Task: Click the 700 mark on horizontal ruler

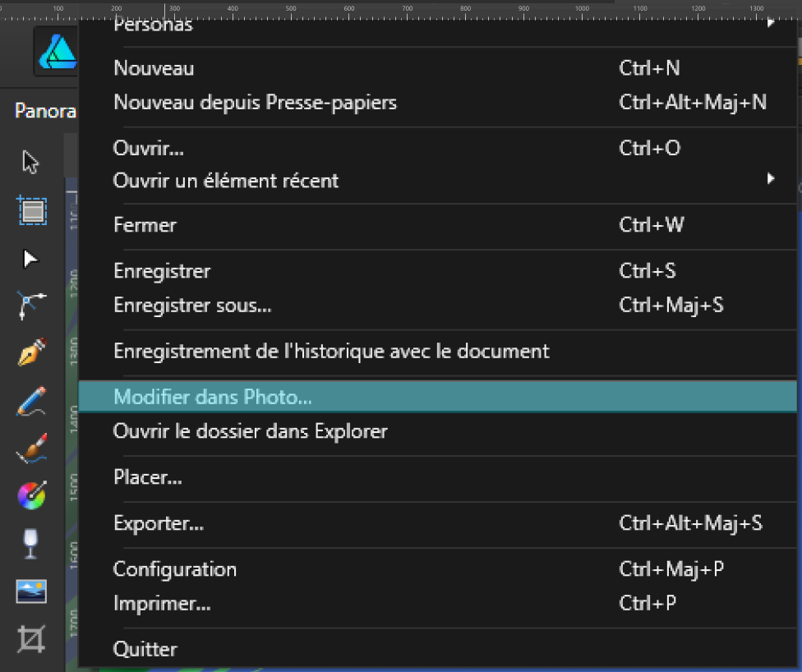Action: [407, 8]
